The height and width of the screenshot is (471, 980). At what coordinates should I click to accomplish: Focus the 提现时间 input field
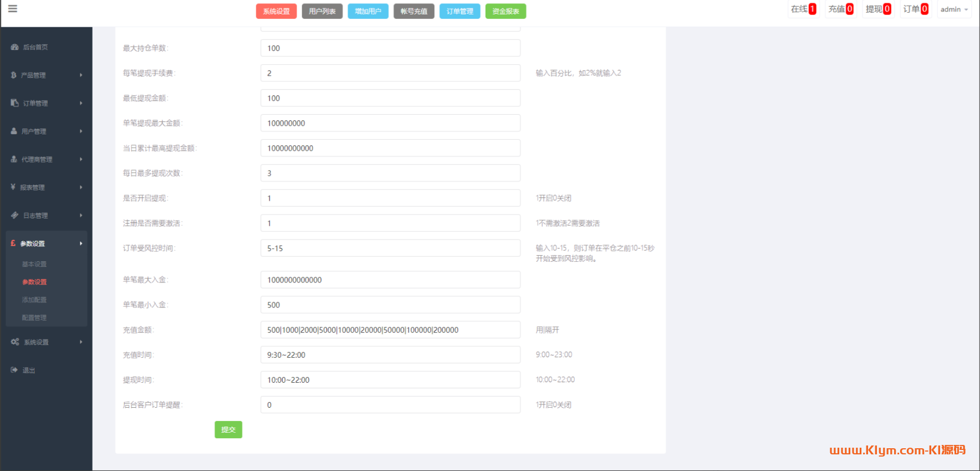point(390,379)
